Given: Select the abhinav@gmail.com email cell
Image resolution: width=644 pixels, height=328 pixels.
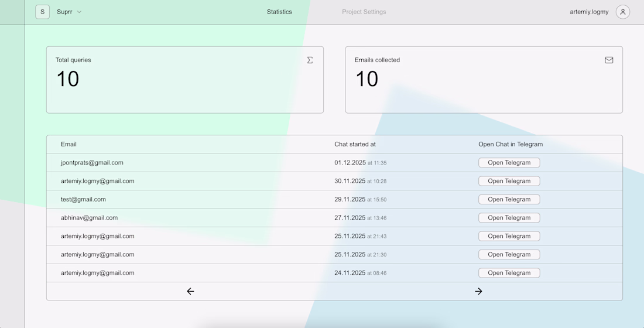Looking at the screenshot, I should (x=89, y=218).
